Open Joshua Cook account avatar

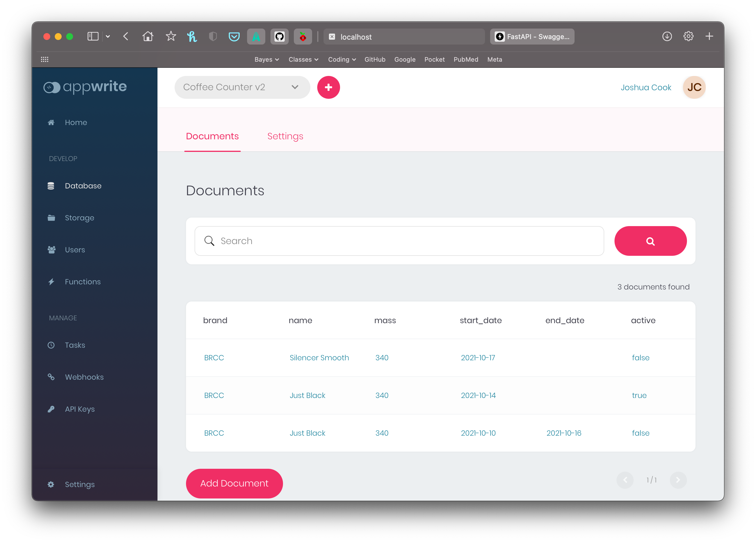click(x=694, y=87)
